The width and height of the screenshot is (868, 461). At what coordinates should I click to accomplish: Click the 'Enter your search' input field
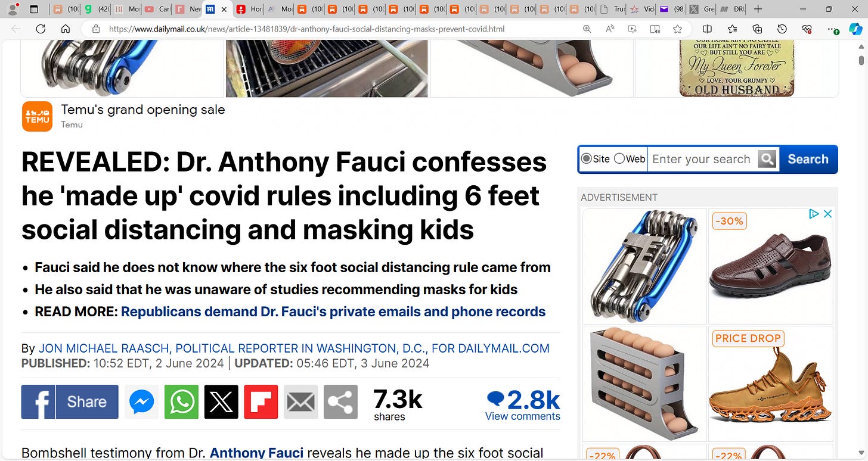702,159
